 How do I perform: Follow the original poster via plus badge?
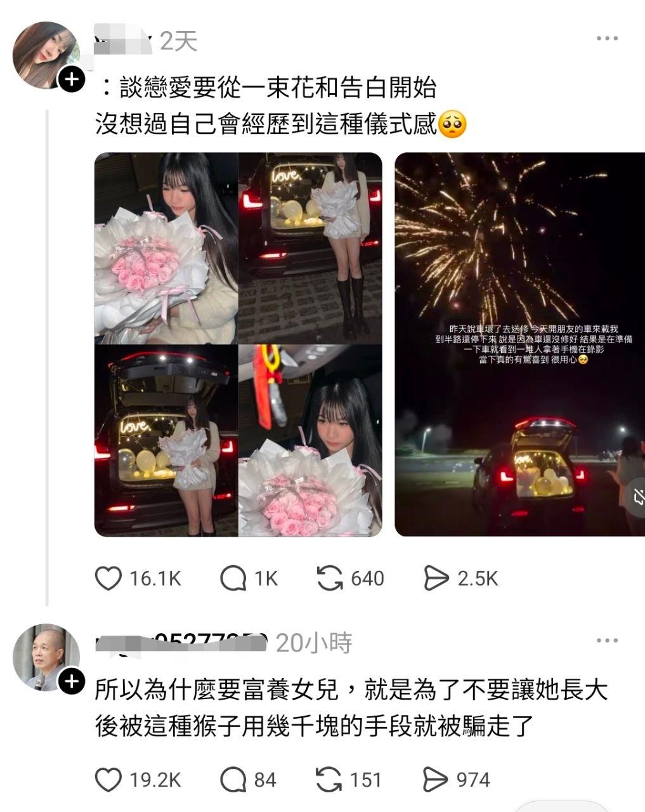click(x=72, y=79)
